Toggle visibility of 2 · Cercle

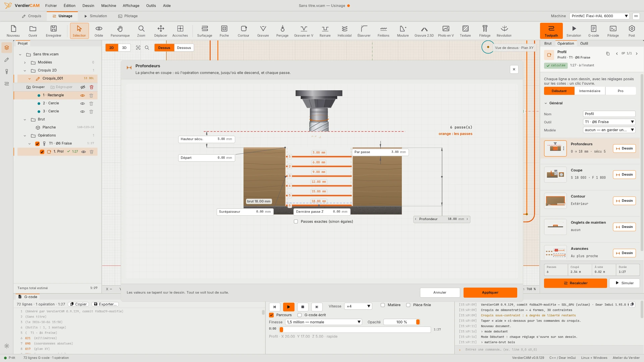[x=83, y=103]
